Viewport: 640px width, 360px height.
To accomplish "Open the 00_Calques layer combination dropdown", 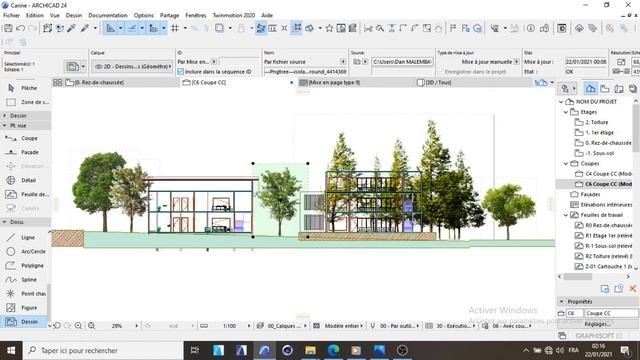I will tap(282, 326).
